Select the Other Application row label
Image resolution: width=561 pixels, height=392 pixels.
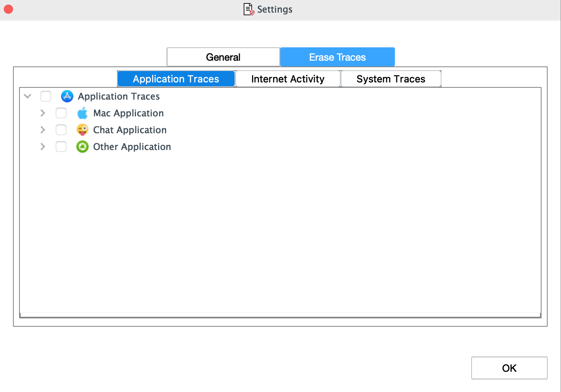132,147
